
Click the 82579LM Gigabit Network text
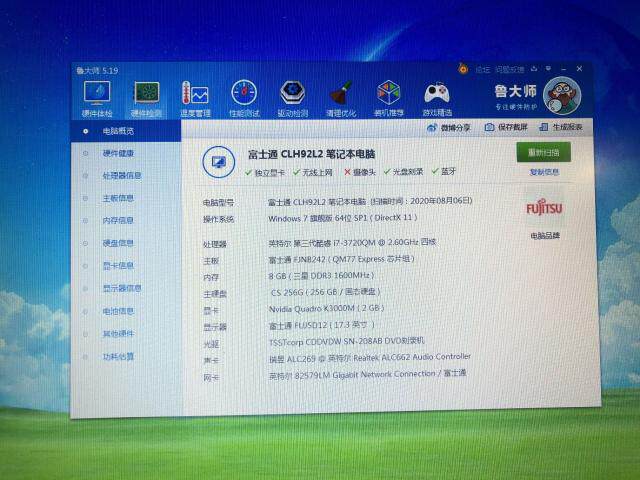pyautogui.click(x=367, y=374)
